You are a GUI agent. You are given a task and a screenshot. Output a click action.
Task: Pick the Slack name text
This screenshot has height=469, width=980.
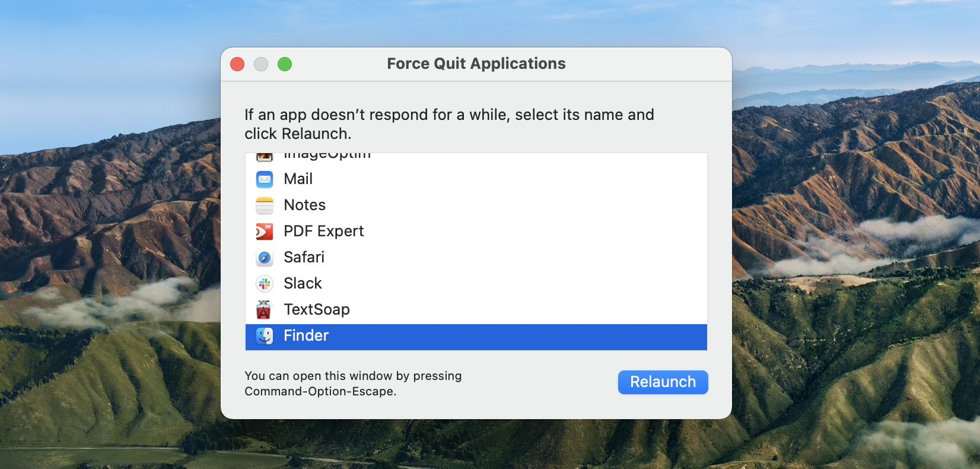303,283
